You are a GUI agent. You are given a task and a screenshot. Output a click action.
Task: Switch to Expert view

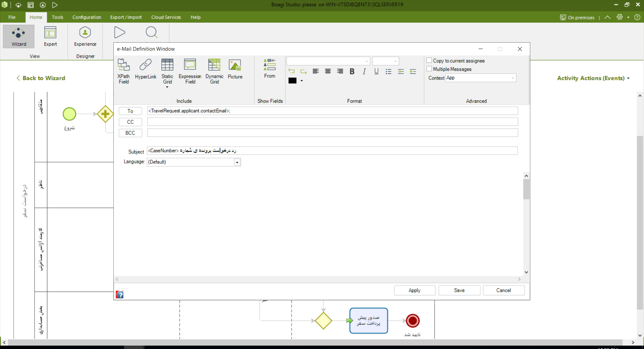(50, 36)
